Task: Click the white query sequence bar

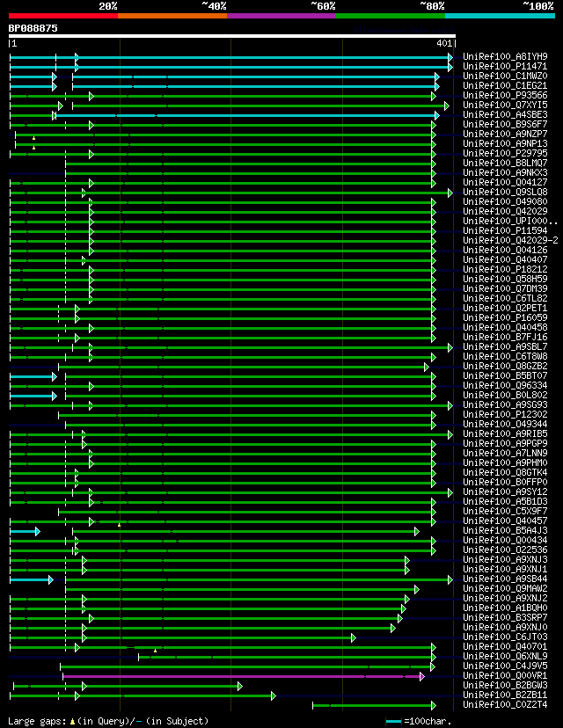Action: pos(231,36)
